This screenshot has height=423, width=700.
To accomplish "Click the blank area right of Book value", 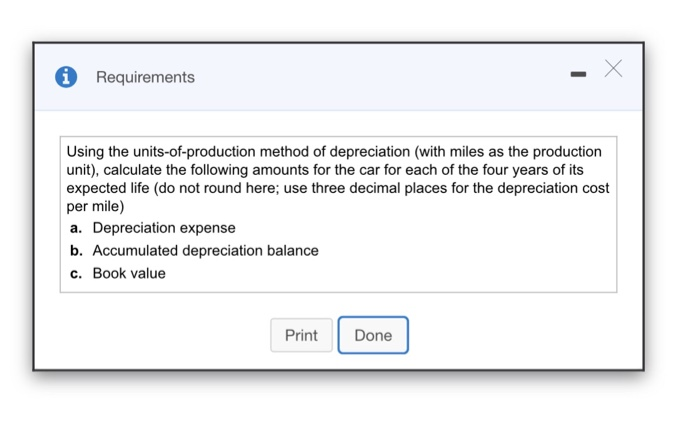I will pos(400,273).
